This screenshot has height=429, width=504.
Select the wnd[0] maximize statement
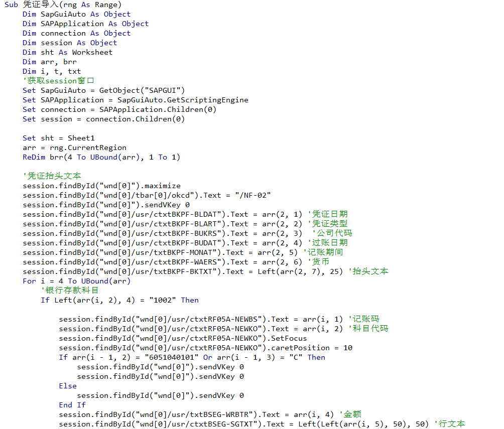point(101,186)
